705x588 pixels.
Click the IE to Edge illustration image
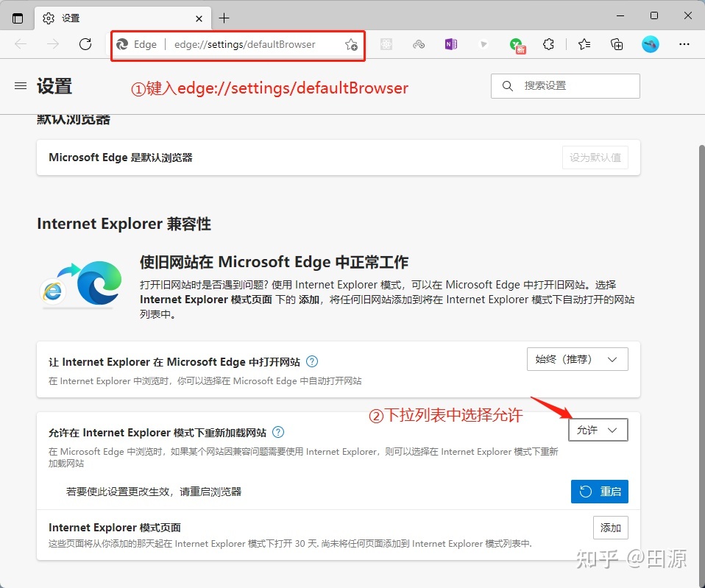(82, 285)
